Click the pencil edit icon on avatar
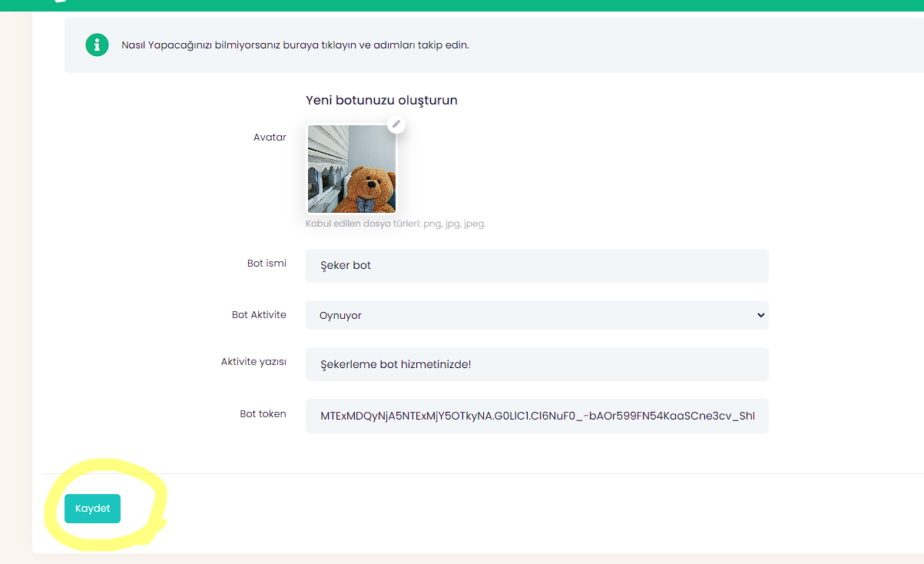924x564 pixels. [396, 124]
